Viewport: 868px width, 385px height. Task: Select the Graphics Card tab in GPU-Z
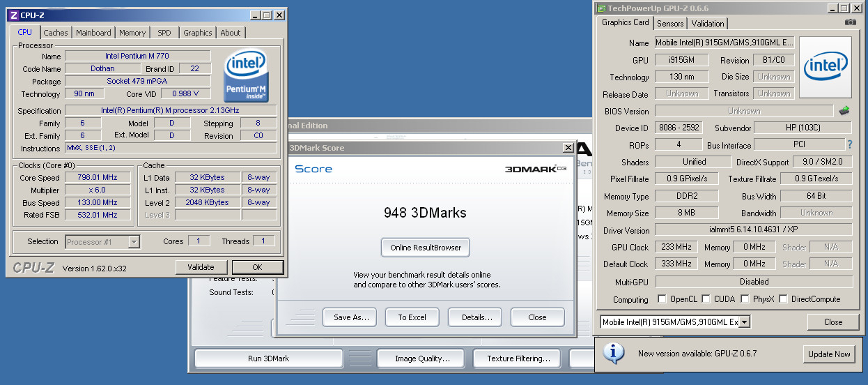pyautogui.click(x=626, y=22)
